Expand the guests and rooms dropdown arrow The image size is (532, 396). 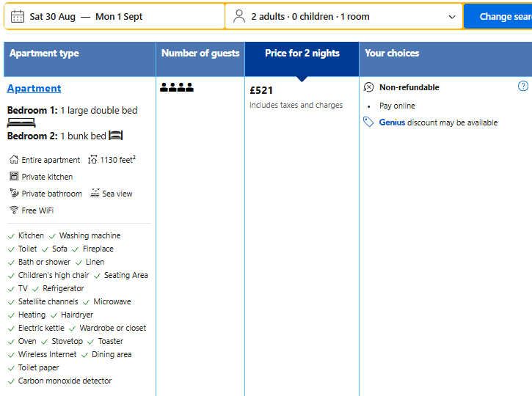click(452, 16)
